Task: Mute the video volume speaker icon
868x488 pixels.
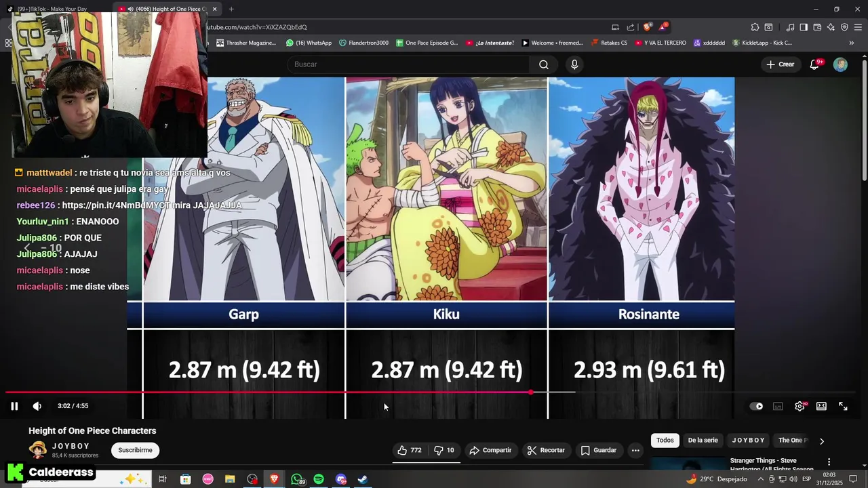Action: point(37,406)
